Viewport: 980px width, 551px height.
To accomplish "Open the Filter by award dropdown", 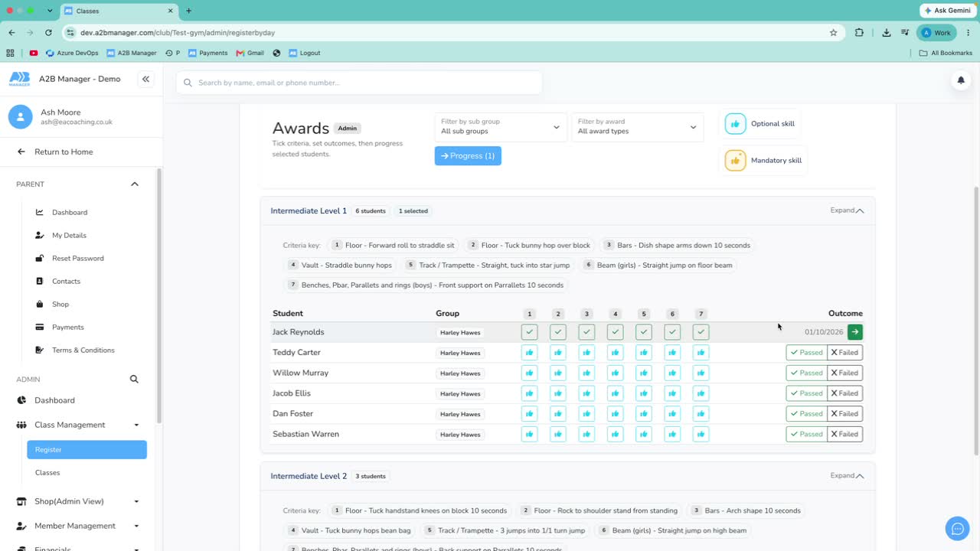I will pyautogui.click(x=637, y=127).
